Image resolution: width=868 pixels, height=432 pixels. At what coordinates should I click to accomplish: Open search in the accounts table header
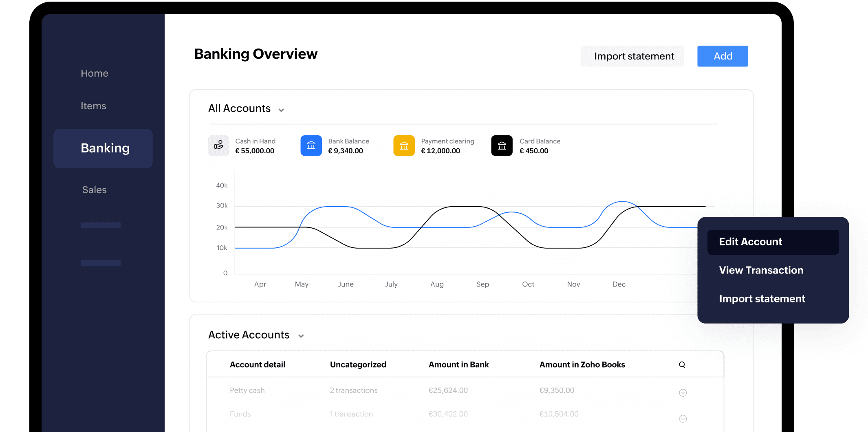click(x=682, y=365)
